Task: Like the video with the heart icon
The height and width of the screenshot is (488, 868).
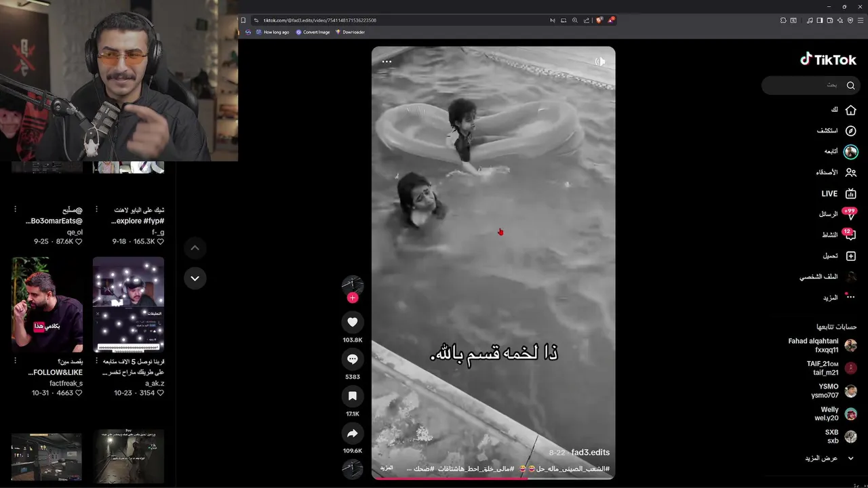Action: [x=352, y=322]
